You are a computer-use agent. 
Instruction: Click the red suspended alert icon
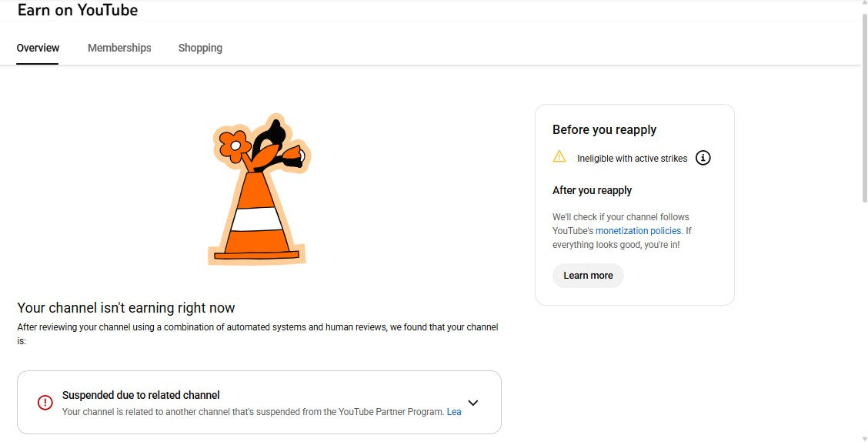45,402
